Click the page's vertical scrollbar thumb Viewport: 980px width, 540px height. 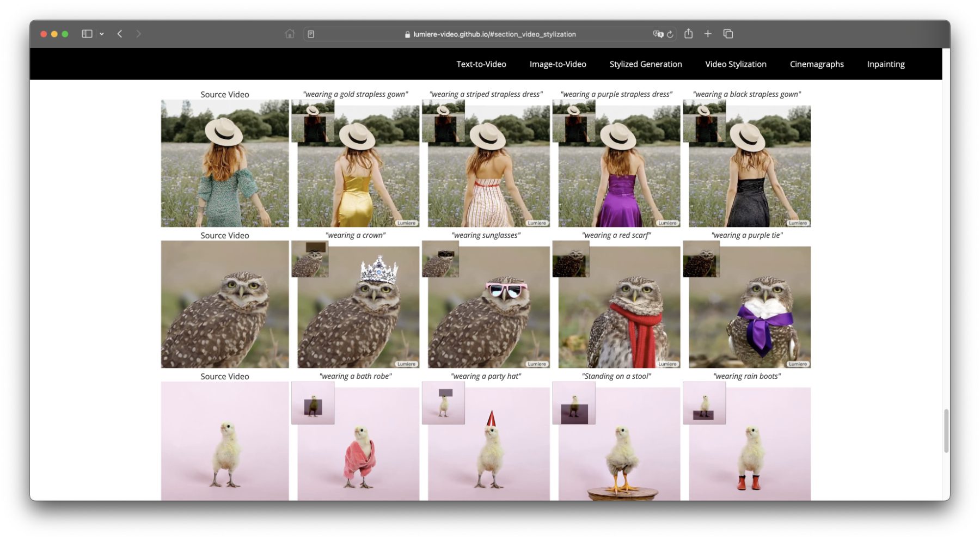tap(946, 431)
